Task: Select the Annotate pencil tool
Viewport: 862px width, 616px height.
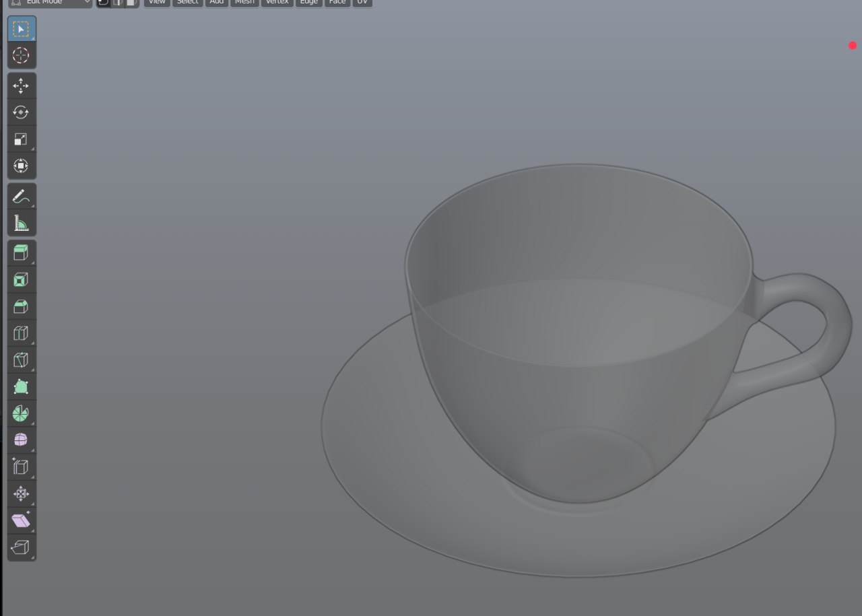Action: 21,196
